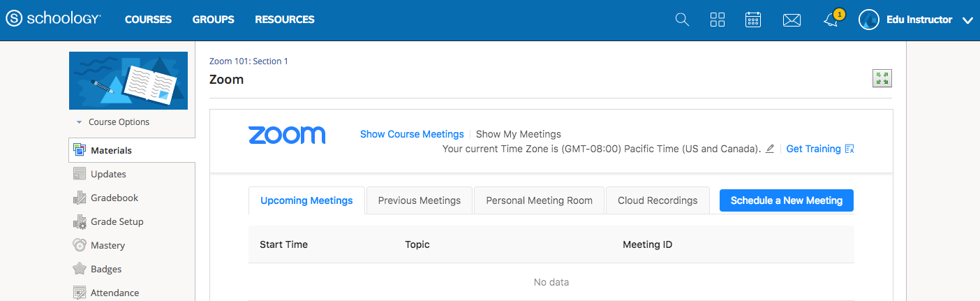
Task: Switch to the Previous Meetings tab
Action: 420,200
